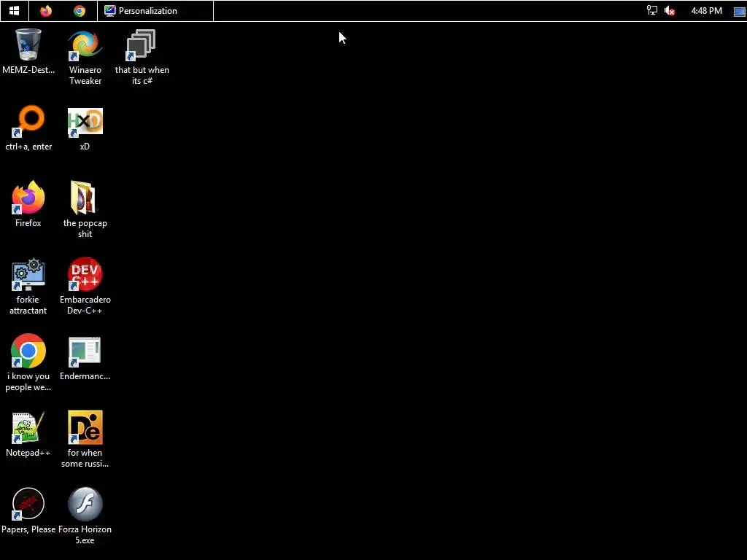Click the pinned Firefox taskbar icon

point(46,10)
